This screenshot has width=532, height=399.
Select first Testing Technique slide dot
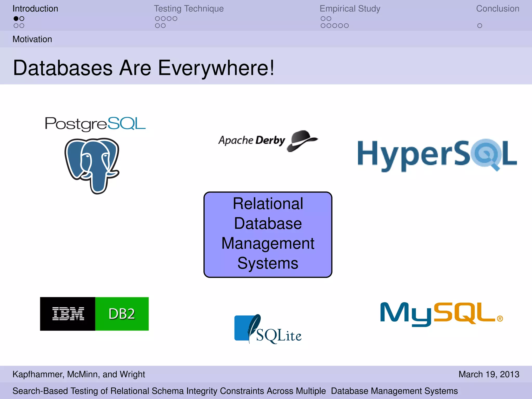tap(157, 19)
